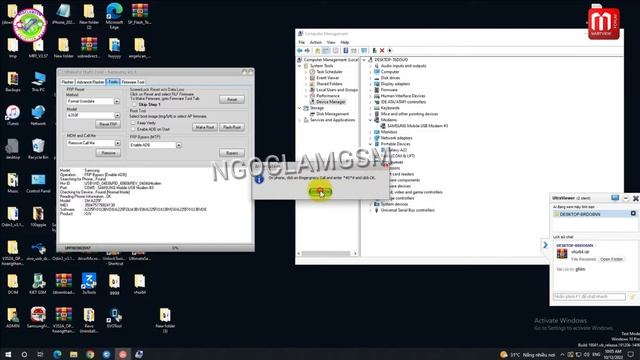Image resolution: width=640 pixels, height=360 pixels.
Task: Open the Control Panel desktop shortcut
Action: [38, 182]
